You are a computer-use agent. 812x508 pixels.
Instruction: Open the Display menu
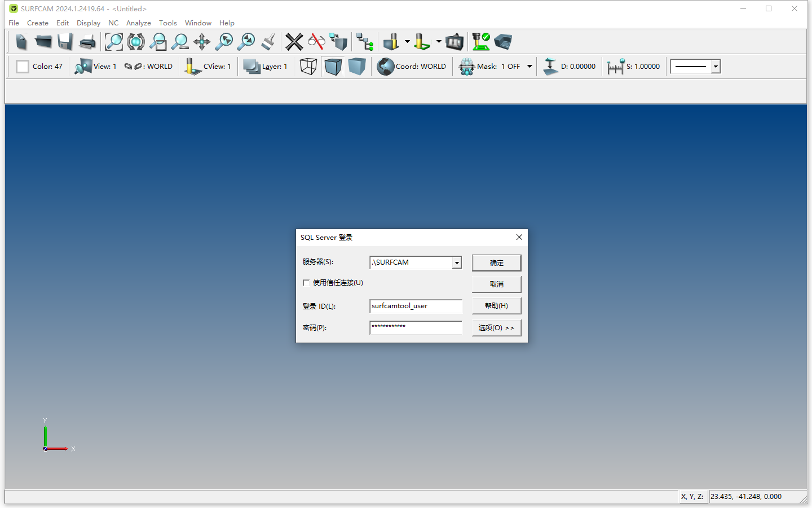click(89, 23)
